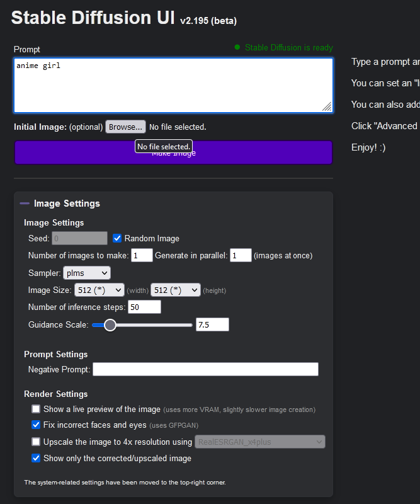Click the 'Enjoy! :)' text on the right

368,147
